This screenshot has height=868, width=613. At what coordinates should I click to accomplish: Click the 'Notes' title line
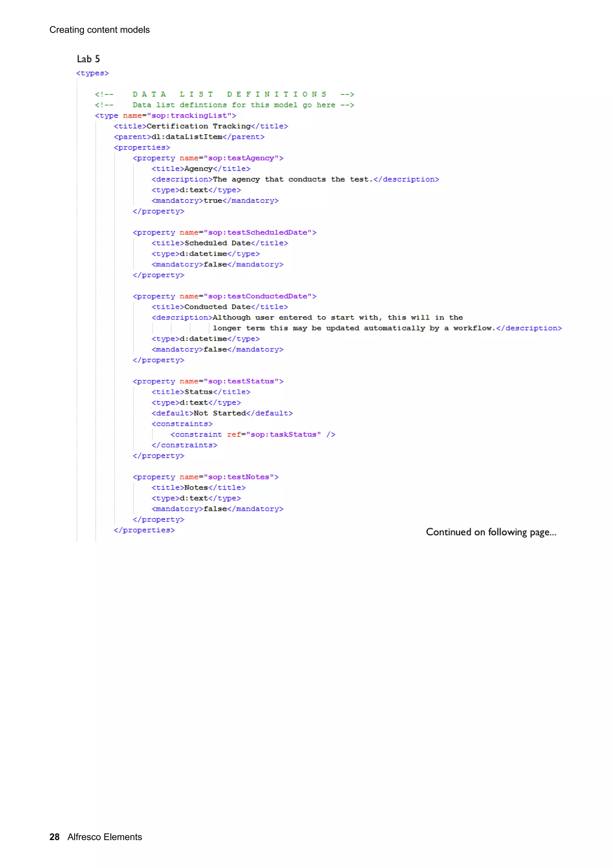point(199,488)
